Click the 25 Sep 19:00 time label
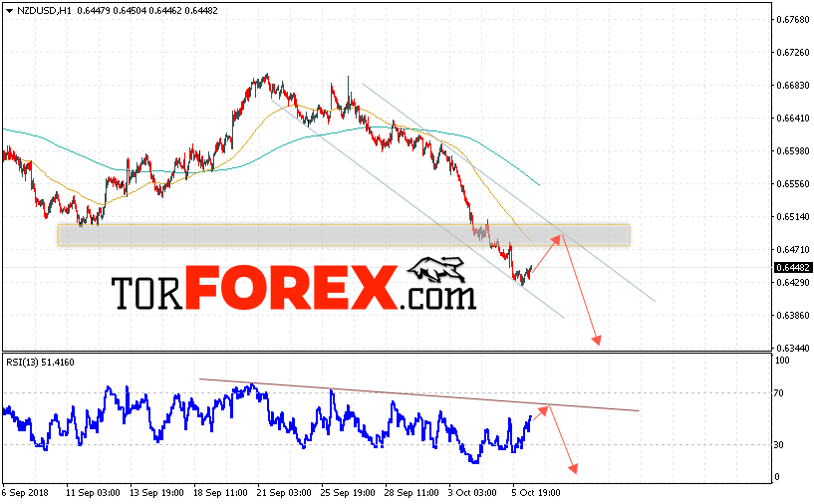The height and width of the screenshot is (504, 814). point(348,493)
